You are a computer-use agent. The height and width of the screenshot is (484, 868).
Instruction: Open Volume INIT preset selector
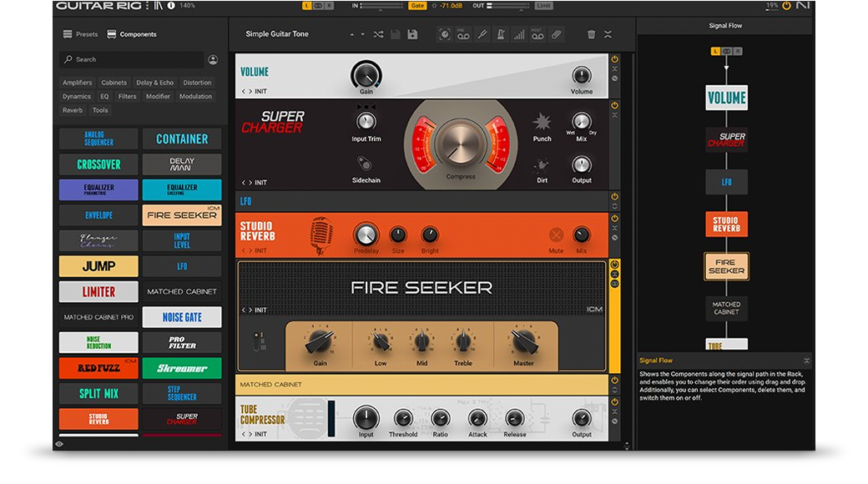point(260,91)
